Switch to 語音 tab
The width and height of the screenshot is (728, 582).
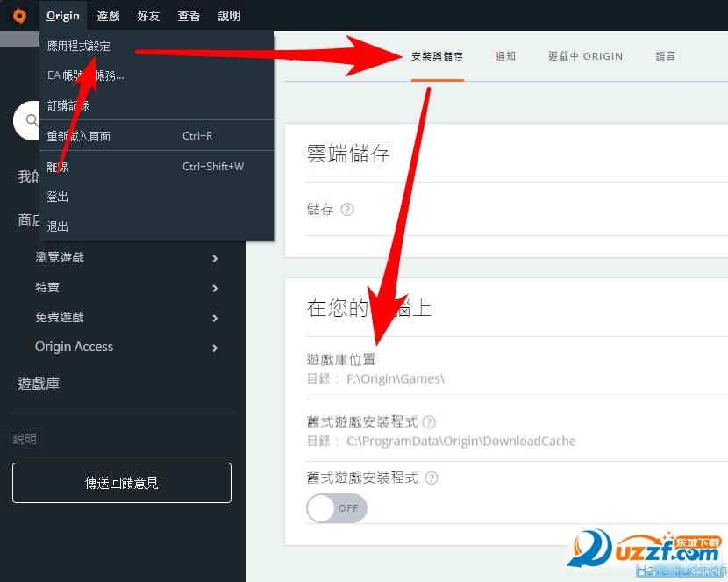coord(666,56)
